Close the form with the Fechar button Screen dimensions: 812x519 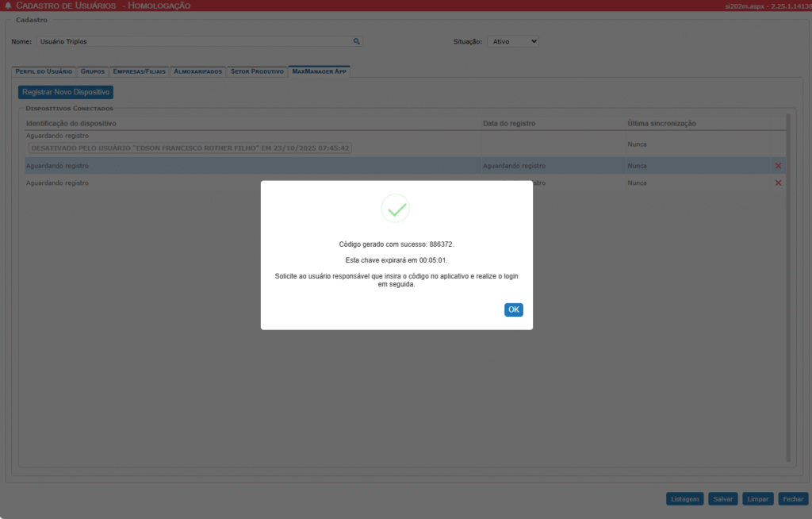793,499
